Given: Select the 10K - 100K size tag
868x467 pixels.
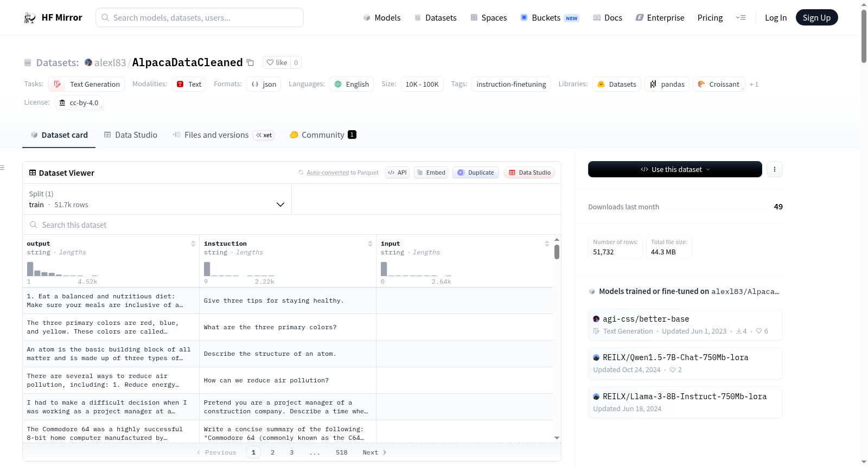Looking at the screenshot, I should point(422,84).
